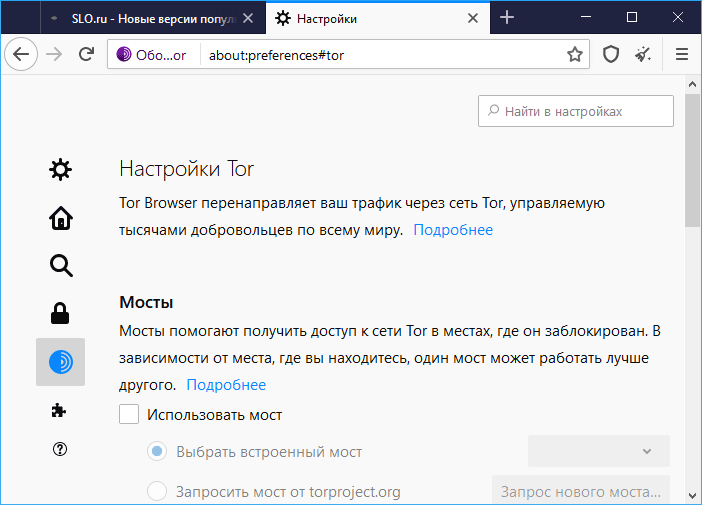Open a new tab with plus button
The width and height of the screenshot is (702, 505).
pos(506,18)
